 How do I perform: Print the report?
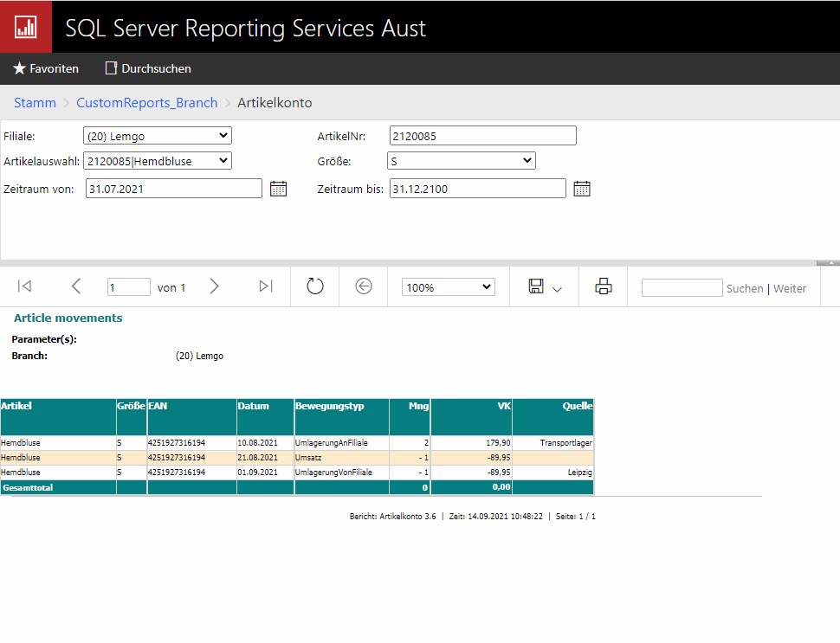coord(604,286)
